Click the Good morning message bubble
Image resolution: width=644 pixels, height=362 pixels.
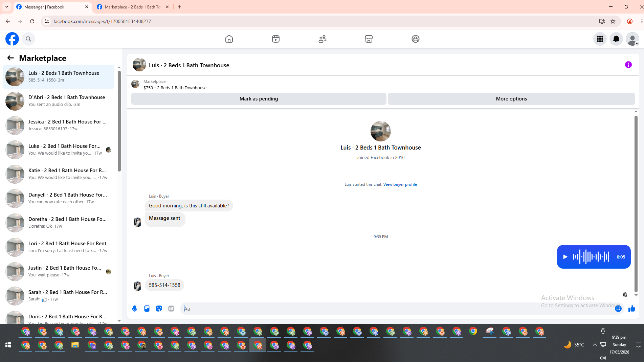coord(189,206)
